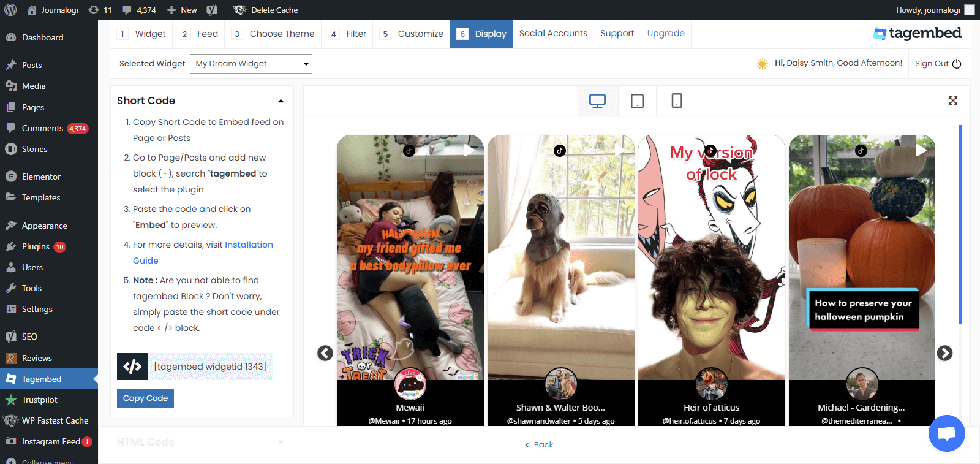
Task: Play the Mewaii body pillow video
Action: pyautogui.click(x=469, y=150)
